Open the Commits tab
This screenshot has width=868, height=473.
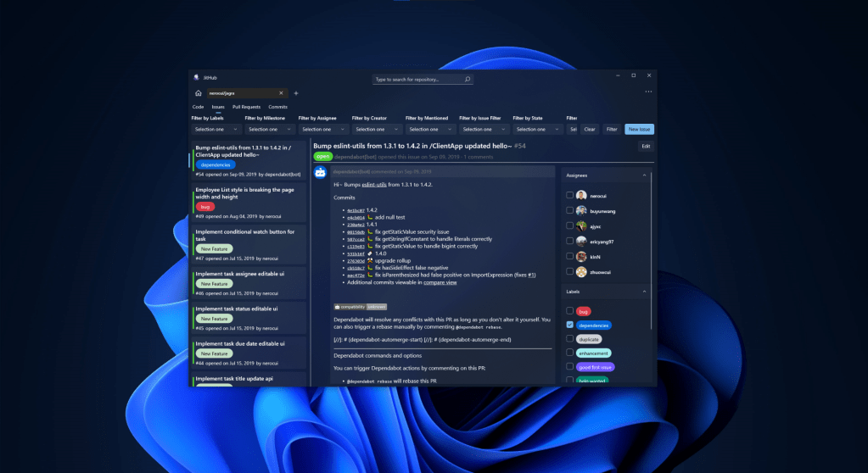[278, 107]
